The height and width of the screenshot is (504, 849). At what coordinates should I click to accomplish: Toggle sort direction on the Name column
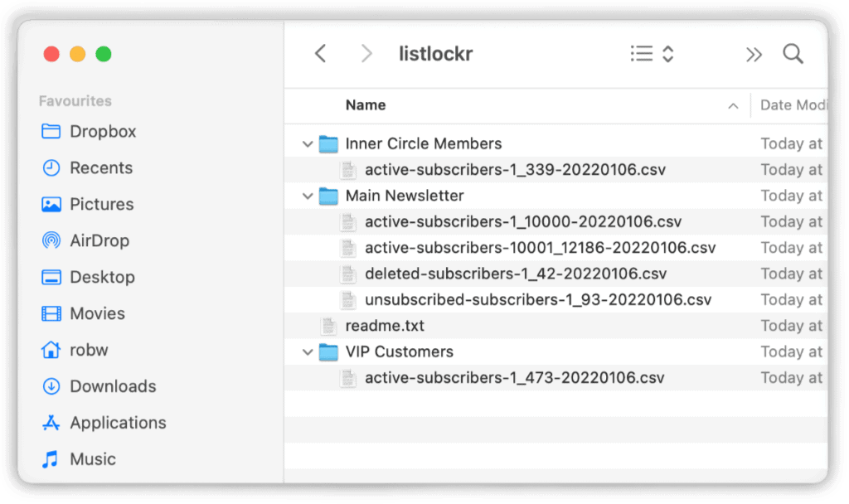point(733,106)
